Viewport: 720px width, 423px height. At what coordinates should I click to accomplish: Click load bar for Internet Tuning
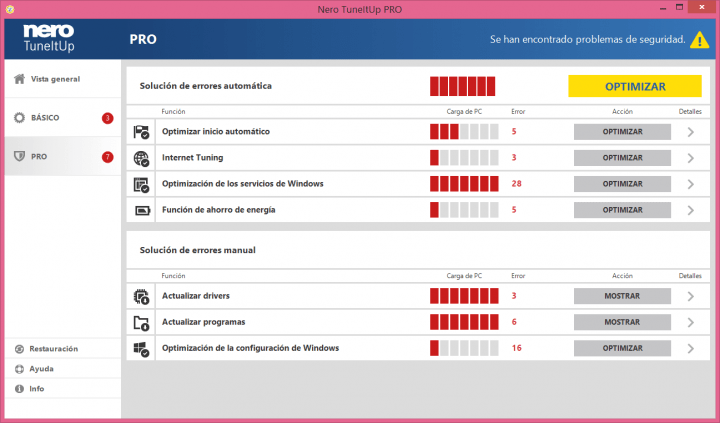(x=464, y=158)
